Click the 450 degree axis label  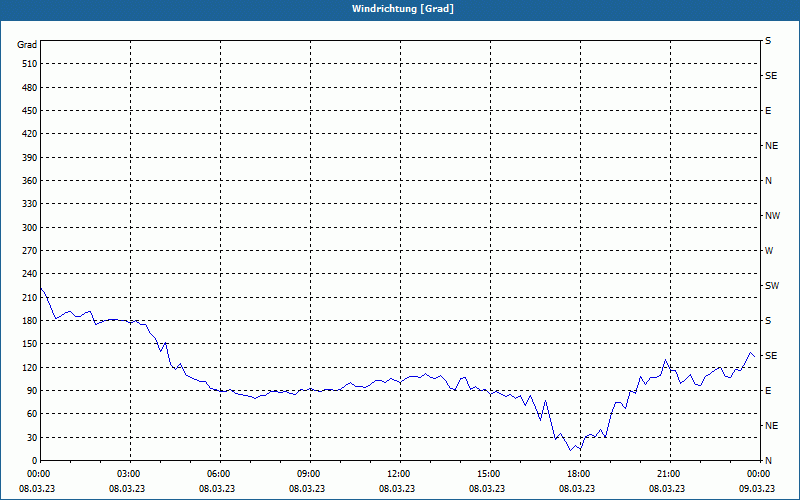pos(30,111)
